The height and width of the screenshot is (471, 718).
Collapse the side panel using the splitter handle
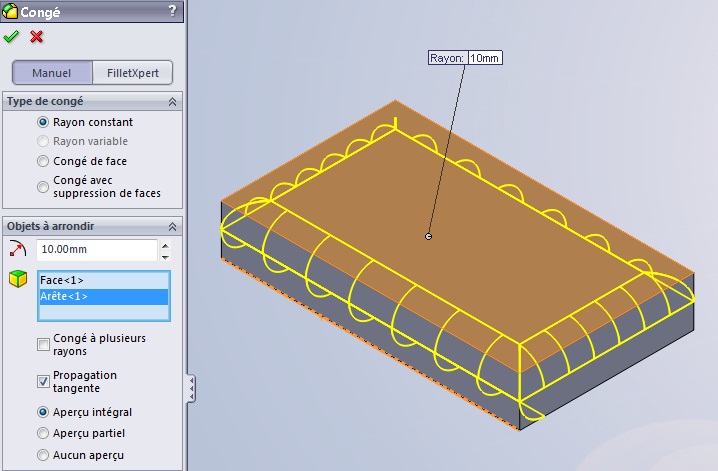tap(191, 388)
